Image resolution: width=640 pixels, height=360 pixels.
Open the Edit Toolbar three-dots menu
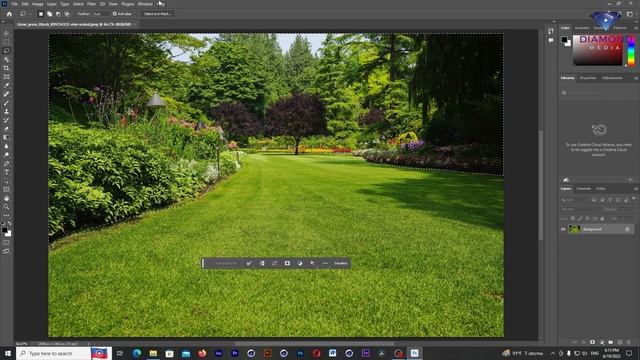click(6, 215)
